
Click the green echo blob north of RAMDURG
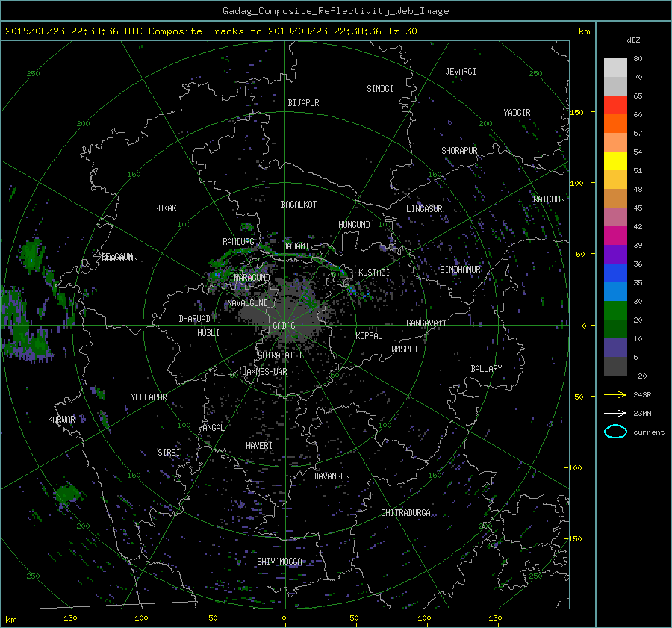(246, 227)
